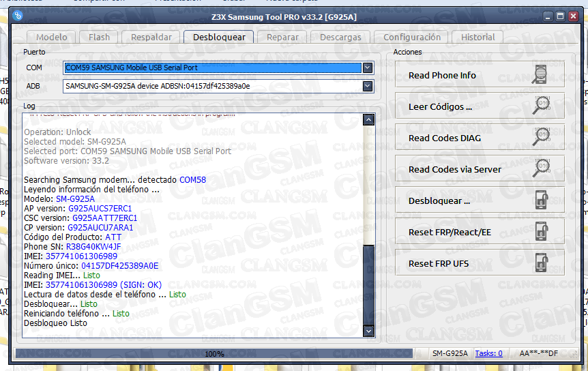Click the Z3X app icon in title bar
The image size is (588, 371).
pos(17,16)
